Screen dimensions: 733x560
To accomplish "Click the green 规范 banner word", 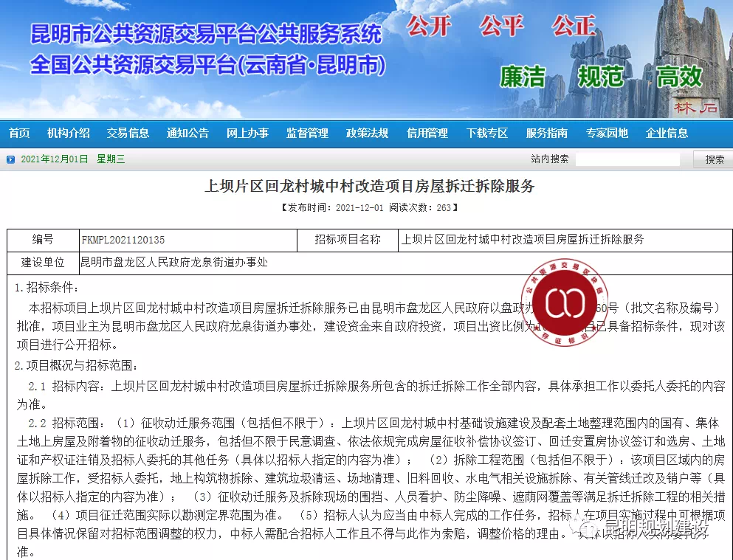I will point(601,76).
